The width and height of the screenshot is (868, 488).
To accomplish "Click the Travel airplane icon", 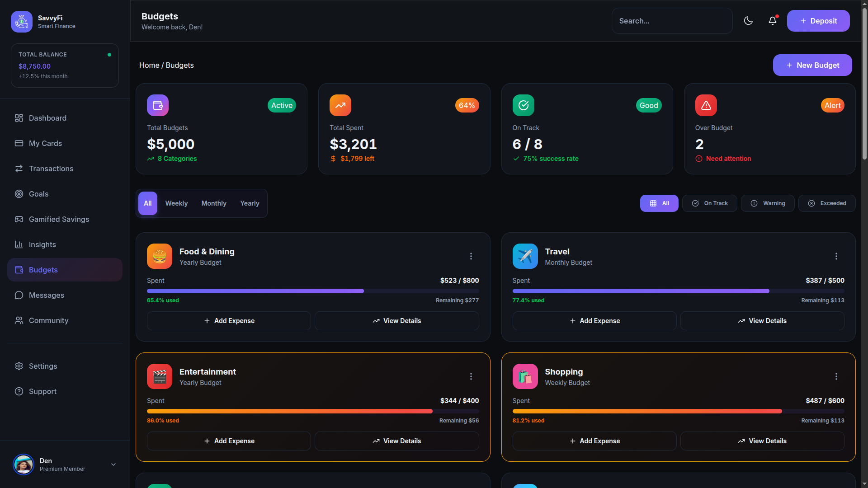I will point(525,256).
